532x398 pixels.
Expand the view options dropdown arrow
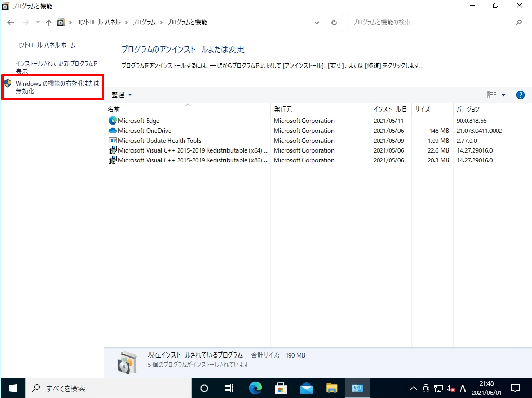(503, 95)
